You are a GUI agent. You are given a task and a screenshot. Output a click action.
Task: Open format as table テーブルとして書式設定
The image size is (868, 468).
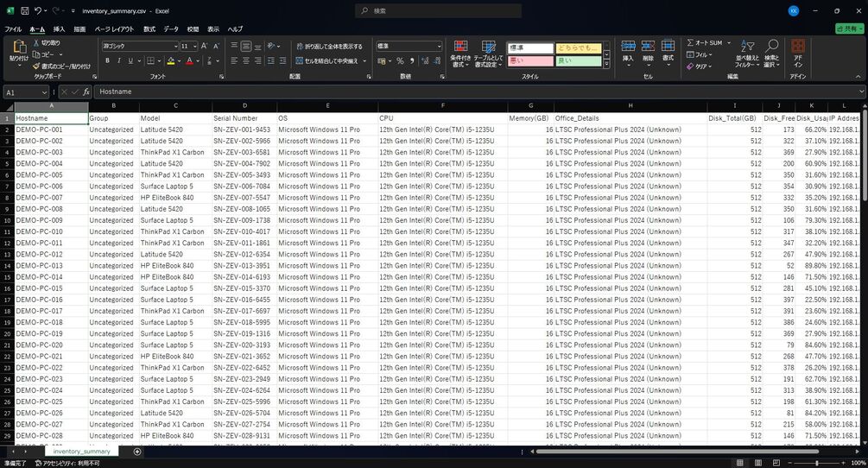(x=488, y=54)
